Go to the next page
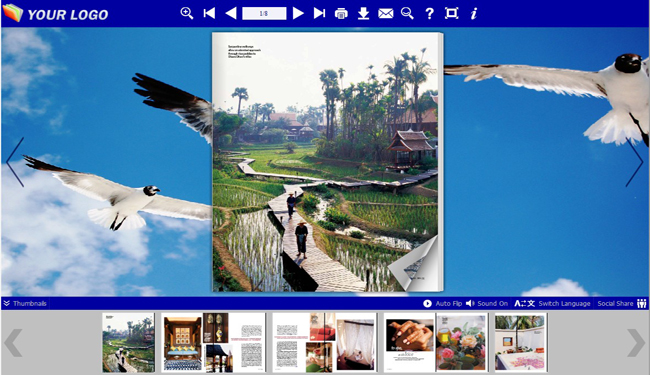This screenshot has width=650, height=375. 298,13
